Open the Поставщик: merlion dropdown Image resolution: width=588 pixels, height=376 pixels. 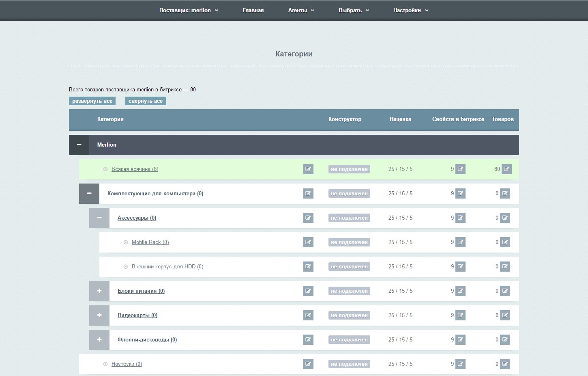189,10
